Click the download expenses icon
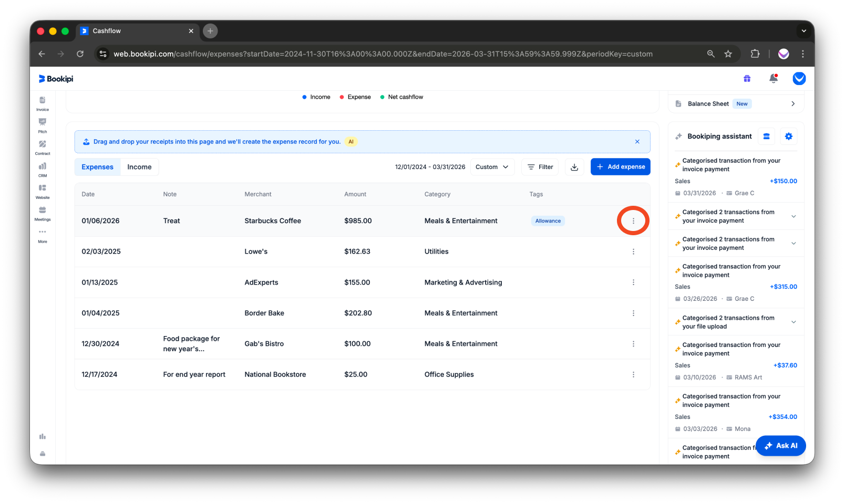The image size is (845, 504). (574, 166)
